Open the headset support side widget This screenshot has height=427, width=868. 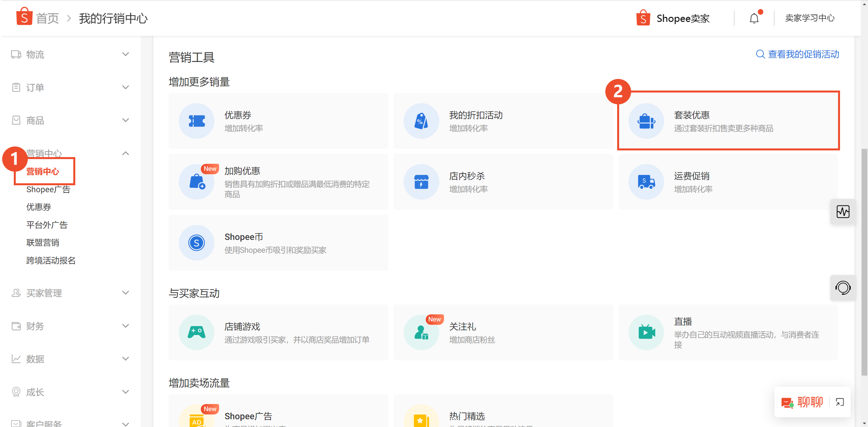pyautogui.click(x=843, y=288)
